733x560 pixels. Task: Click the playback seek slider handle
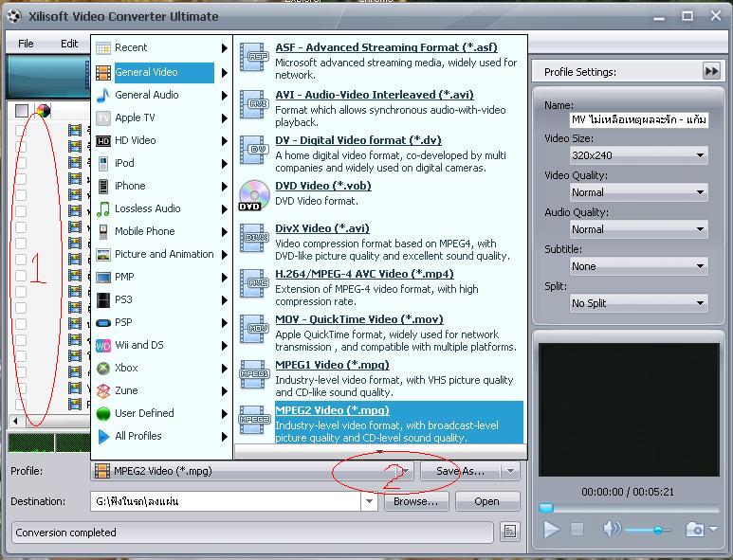546,508
